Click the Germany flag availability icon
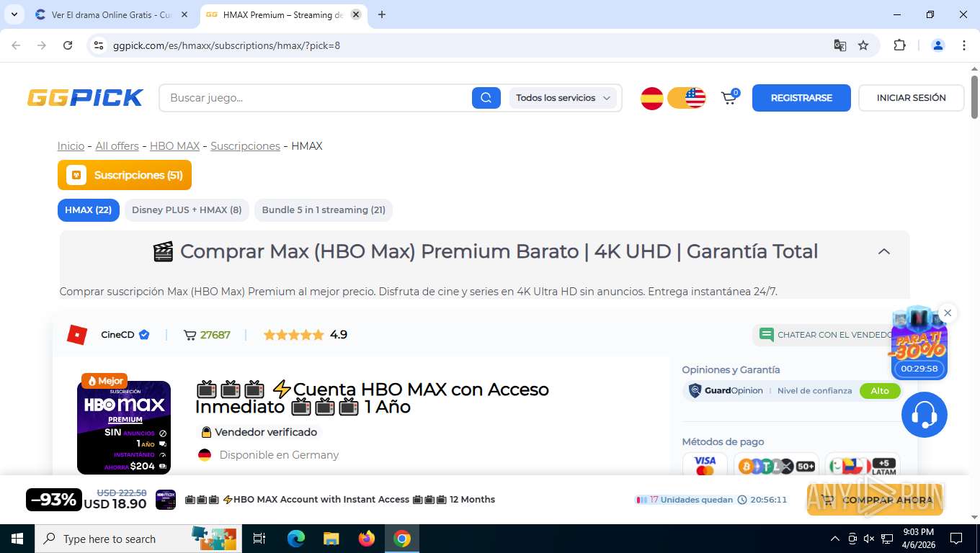Image resolution: width=980 pixels, height=553 pixels. pos(205,455)
